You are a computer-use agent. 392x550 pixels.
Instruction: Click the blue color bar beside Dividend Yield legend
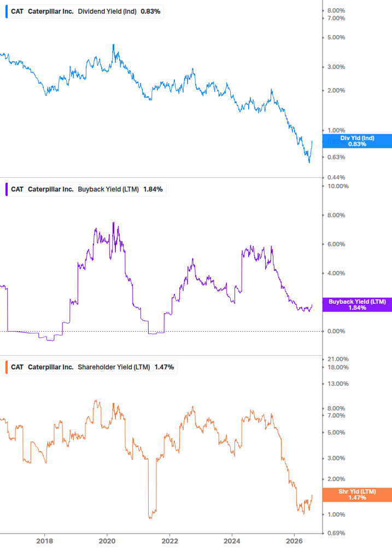pyautogui.click(x=7, y=11)
